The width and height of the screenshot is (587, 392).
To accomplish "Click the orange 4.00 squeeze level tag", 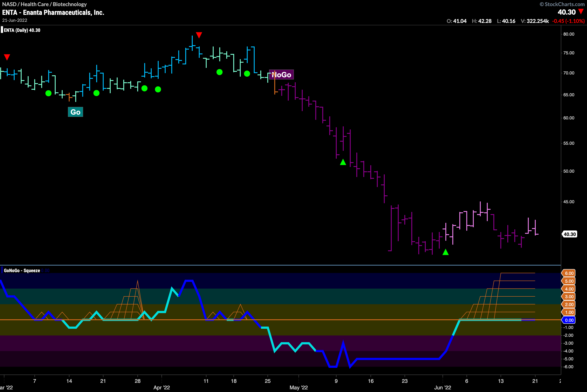I will click(568, 289).
